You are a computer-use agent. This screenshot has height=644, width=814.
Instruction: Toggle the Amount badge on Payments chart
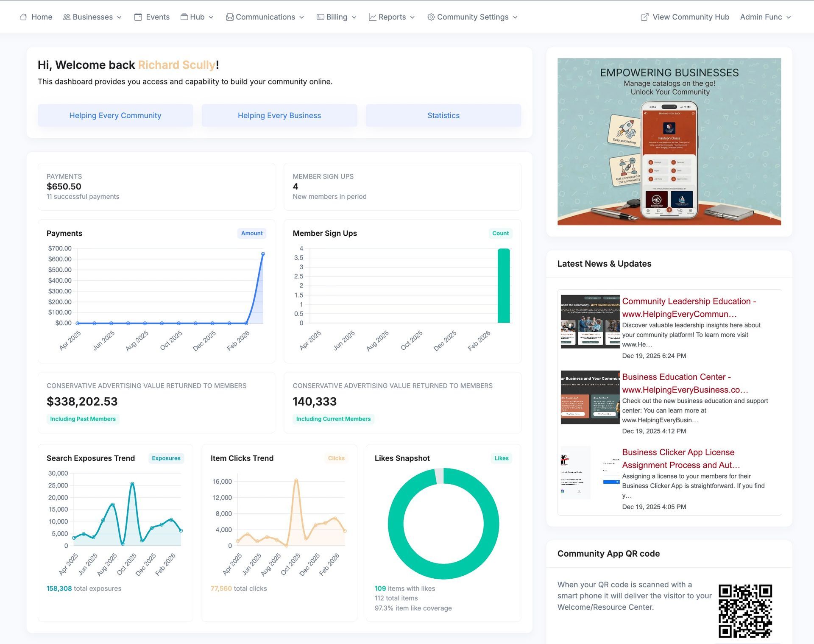click(251, 233)
